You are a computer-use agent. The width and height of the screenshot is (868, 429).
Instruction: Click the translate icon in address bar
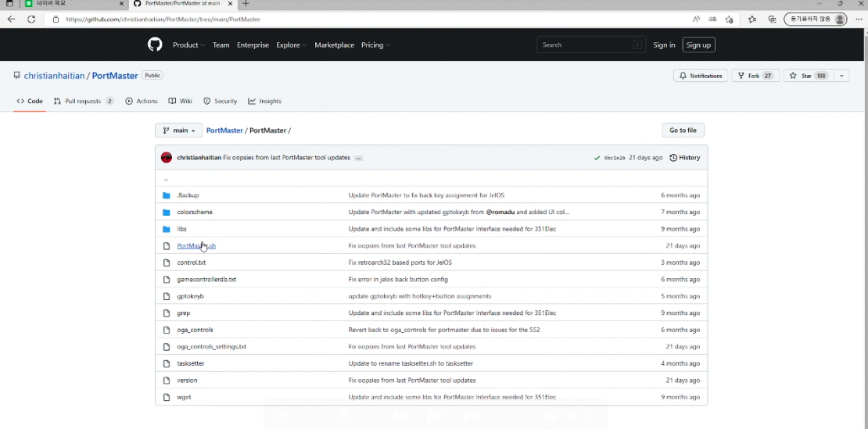pos(712,19)
